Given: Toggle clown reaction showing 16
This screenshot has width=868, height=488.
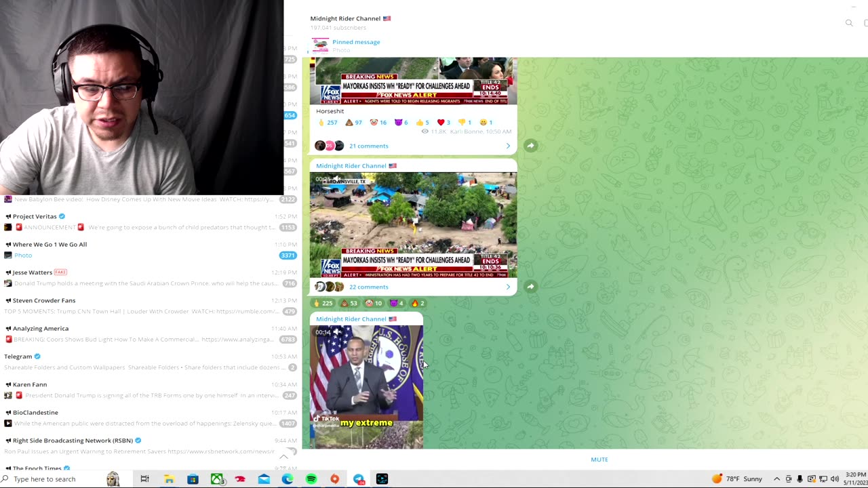Looking at the screenshot, I should [378, 123].
